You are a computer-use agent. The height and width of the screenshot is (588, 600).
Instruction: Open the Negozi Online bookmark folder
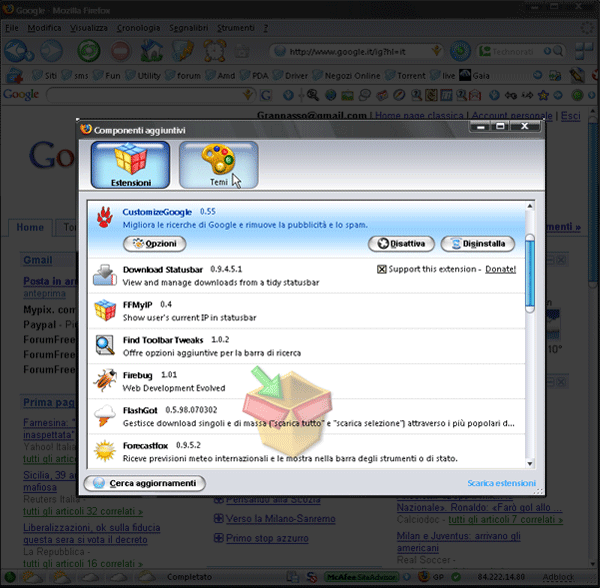[x=347, y=75]
